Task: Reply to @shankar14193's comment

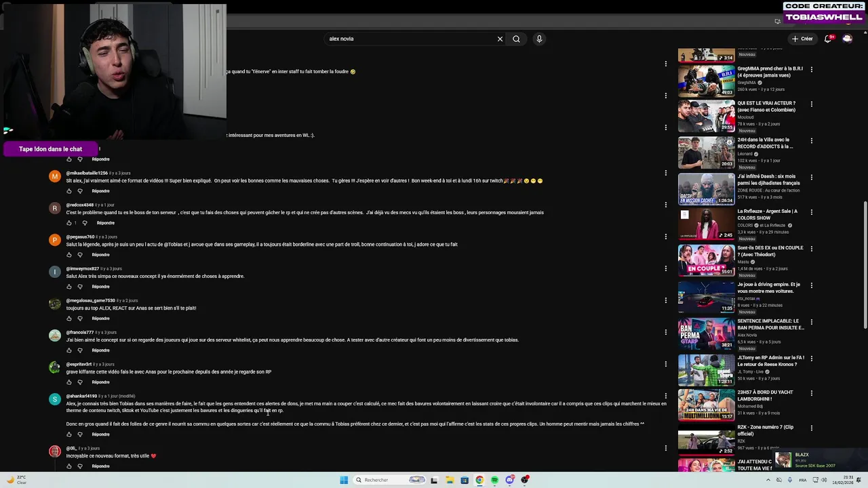Action: point(100,434)
